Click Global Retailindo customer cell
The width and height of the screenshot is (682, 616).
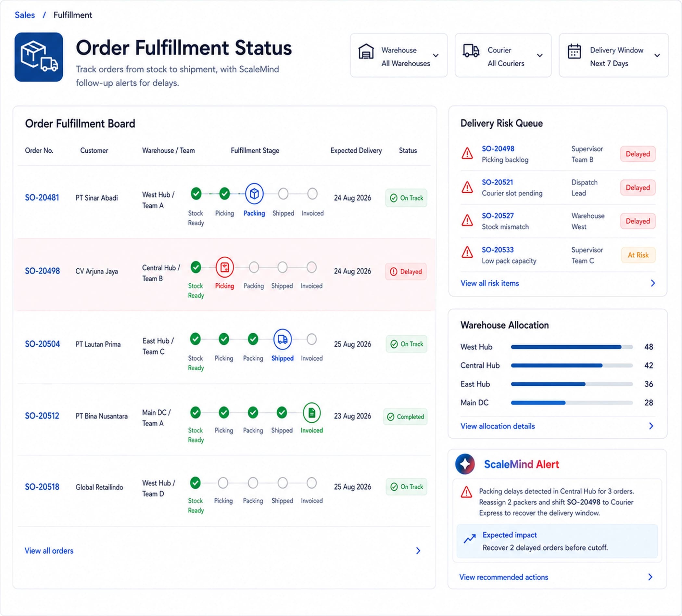pyautogui.click(x=99, y=487)
